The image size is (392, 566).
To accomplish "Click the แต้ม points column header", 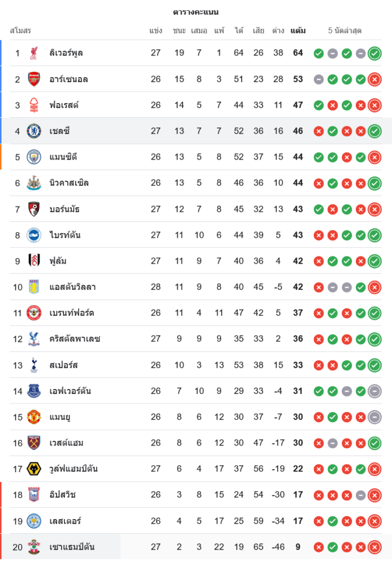I will (x=298, y=31).
